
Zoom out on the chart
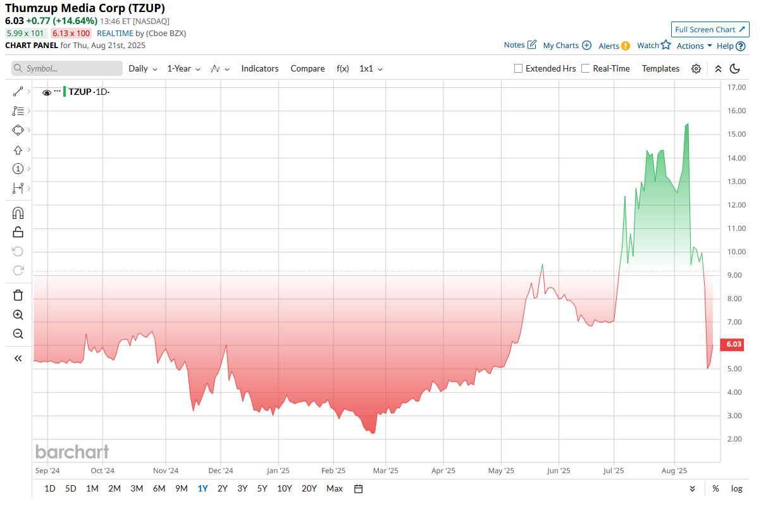(18, 334)
